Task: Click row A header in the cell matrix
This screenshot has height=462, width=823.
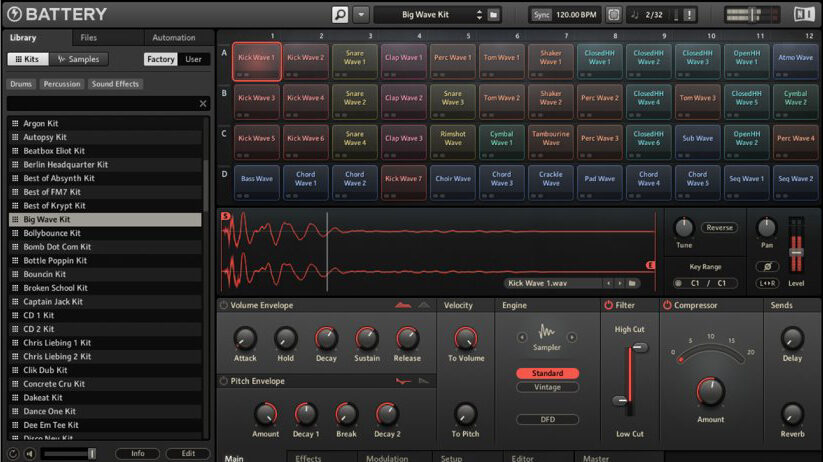Action: point(224,53)
